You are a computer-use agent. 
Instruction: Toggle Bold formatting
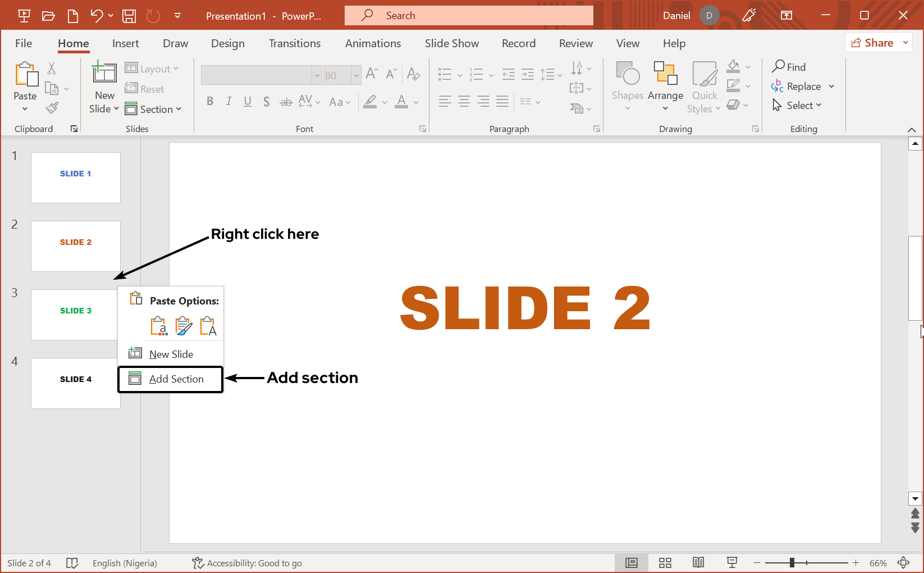coord(210,102)
